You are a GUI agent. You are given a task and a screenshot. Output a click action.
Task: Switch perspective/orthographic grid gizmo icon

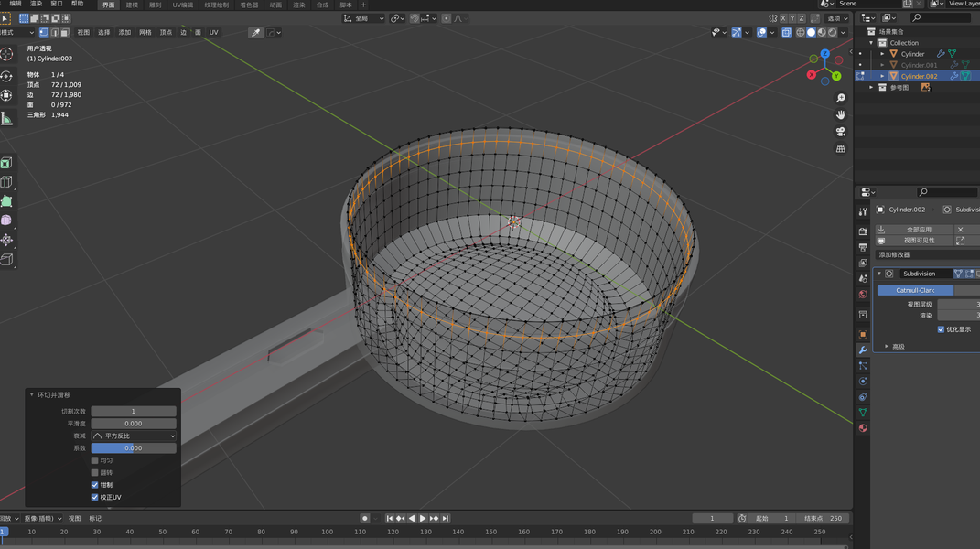[841, 149]
